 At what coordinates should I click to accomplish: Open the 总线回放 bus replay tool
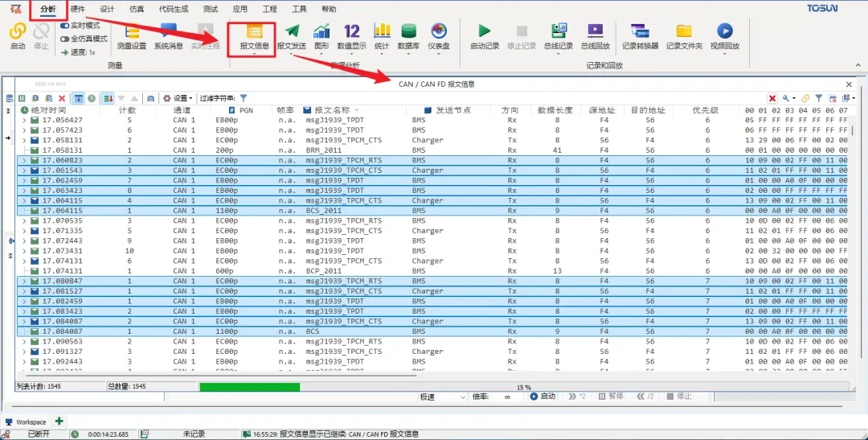pos(595,37)
